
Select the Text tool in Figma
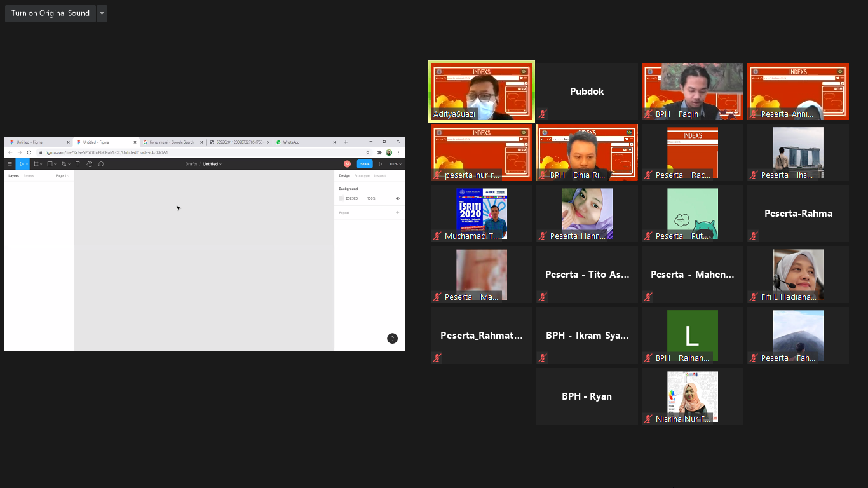[78, 164]
